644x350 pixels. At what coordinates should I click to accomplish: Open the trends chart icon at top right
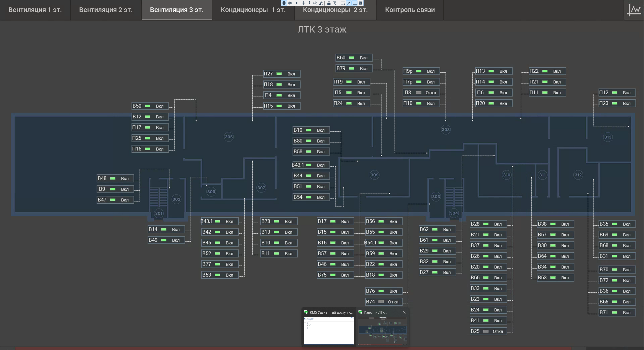pyautogui.click(x=634, y=10)
